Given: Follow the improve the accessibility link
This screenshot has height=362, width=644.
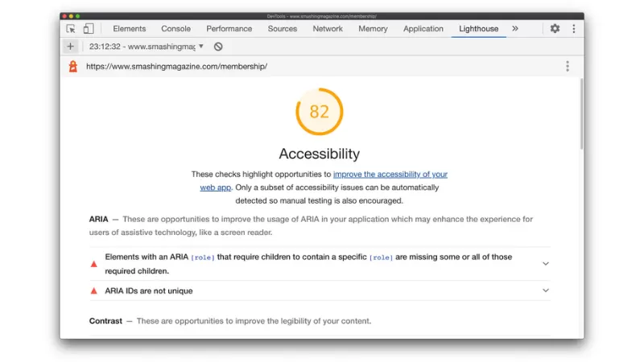Looking at the screenshot, I should point(390,175).
